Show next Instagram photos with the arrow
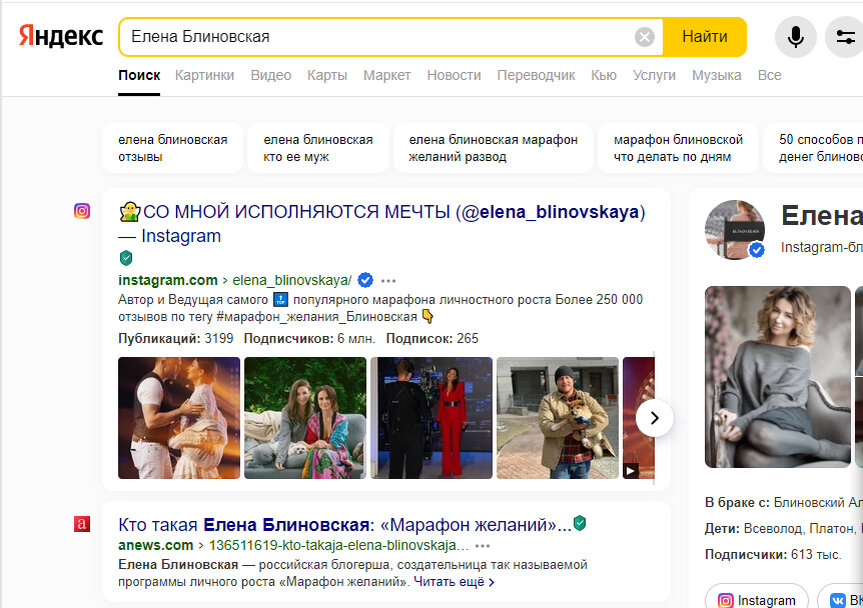 (654, 418)
